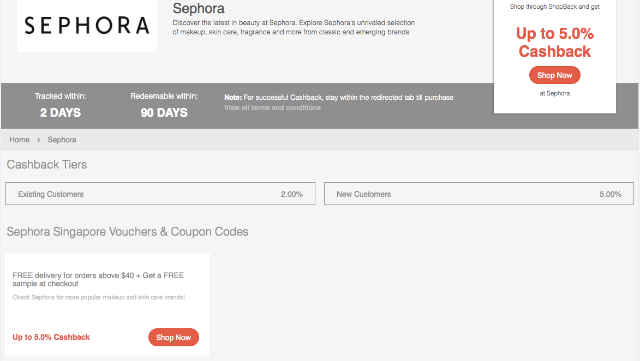The height and width of the screenshot is (361, 640).
Task: Click the 'at Sephora' text under Shop Now
Action: (554, 94)
